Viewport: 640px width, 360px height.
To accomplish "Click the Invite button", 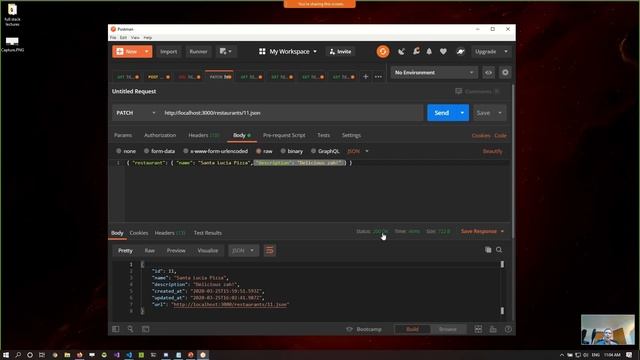I will click(x=340, y=51).
